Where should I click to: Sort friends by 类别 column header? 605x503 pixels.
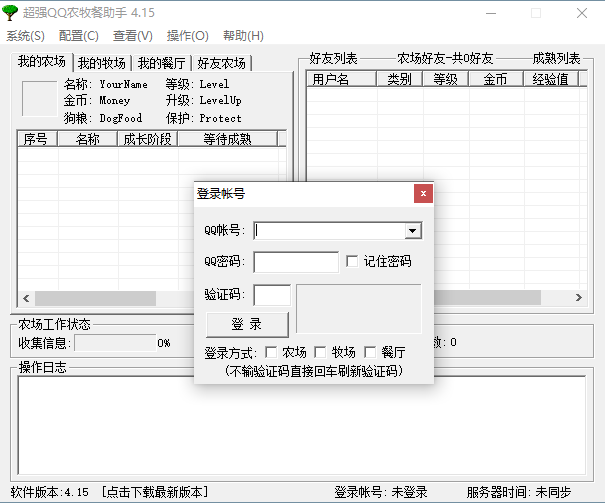tap(399, 79)
